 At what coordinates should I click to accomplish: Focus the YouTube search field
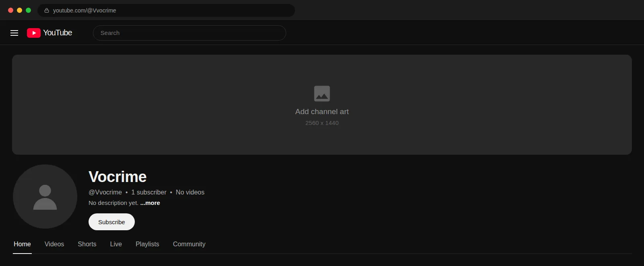click(x=190, y=33)
